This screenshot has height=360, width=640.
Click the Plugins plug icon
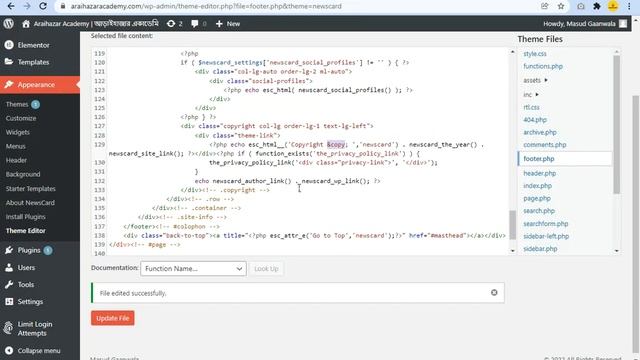(9, 250)
